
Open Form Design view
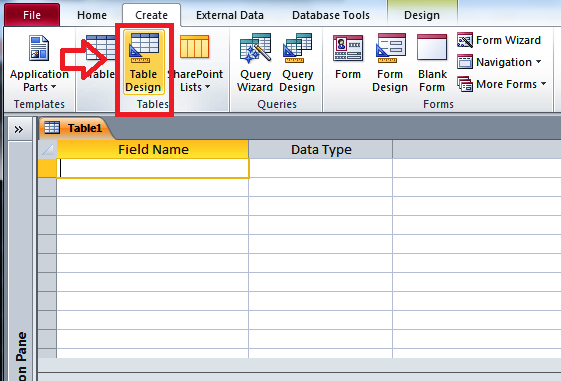click(x=390, y=64)
